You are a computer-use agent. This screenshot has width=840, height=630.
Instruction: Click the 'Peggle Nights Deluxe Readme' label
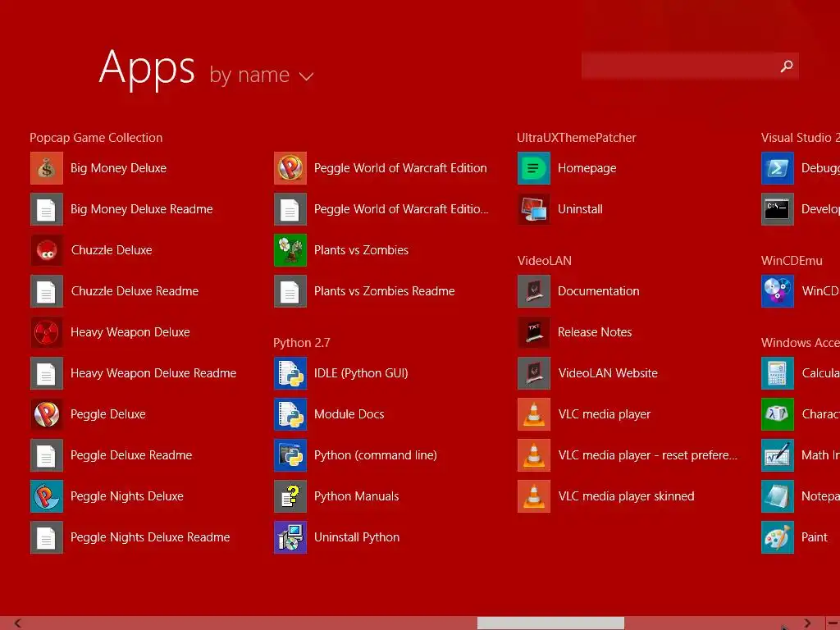[x=151, y=537]
